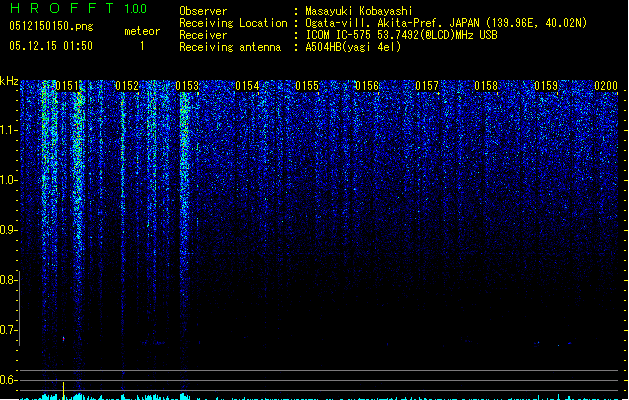
Task: Click the HROFFT 1.0.0 title text
Action: (78, 8)
